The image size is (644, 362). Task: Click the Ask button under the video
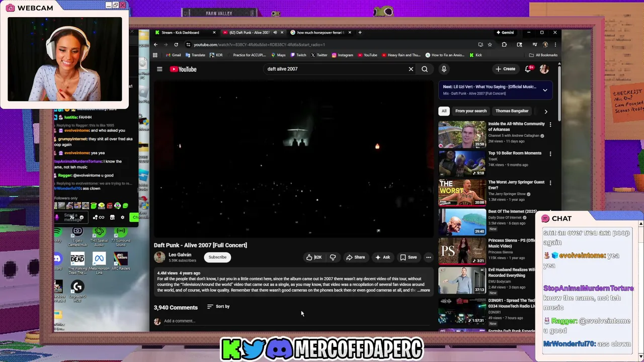pyautogui.click(x=382, y=257)
